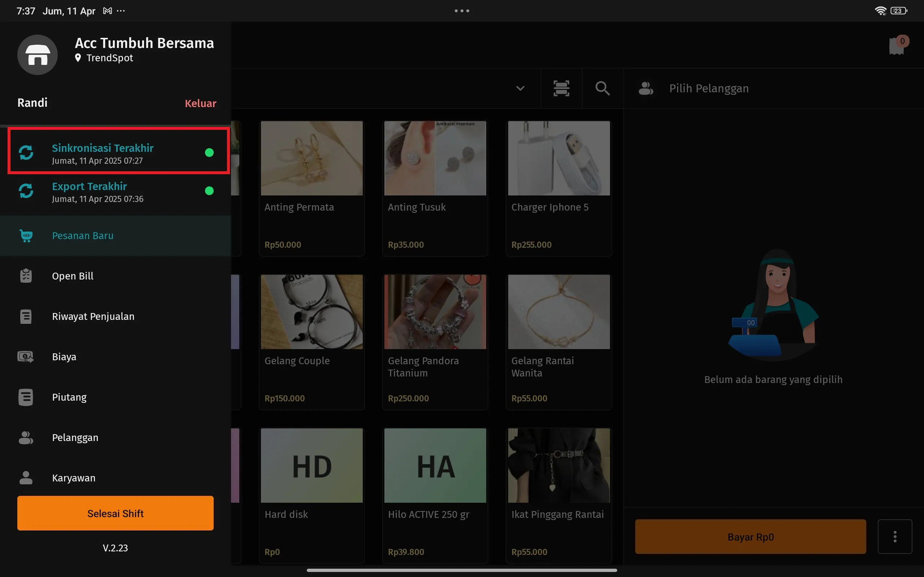Click the Keluar logout link

(x=200, y=103)
